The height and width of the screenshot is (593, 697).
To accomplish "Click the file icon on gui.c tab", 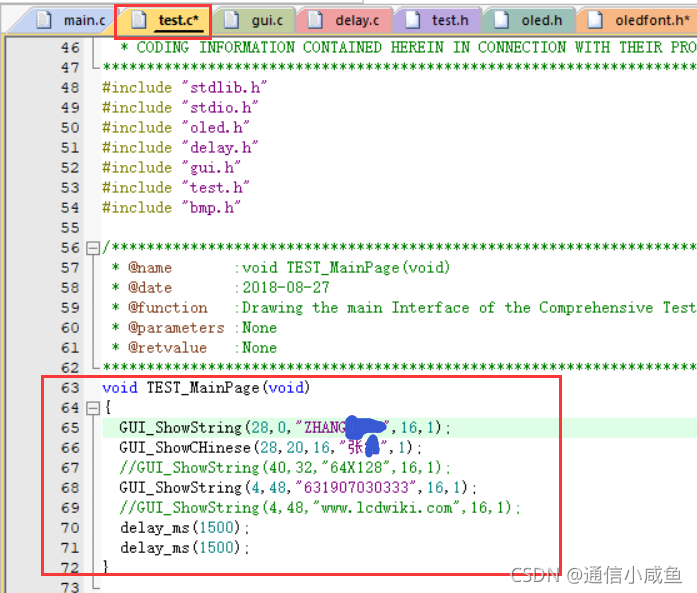I will pyautogui.click(x=231, y=20).
